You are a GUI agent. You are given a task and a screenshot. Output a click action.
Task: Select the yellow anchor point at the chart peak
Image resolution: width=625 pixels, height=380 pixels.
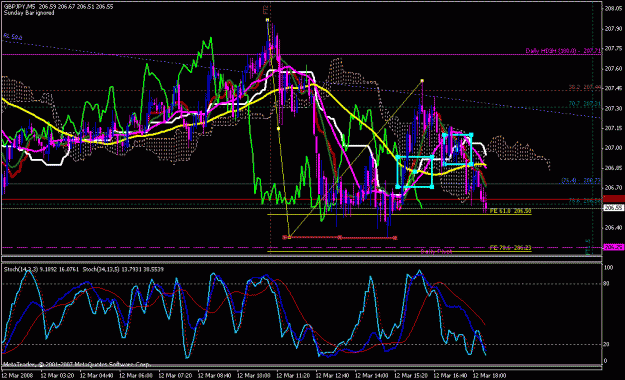pos(267,20)
